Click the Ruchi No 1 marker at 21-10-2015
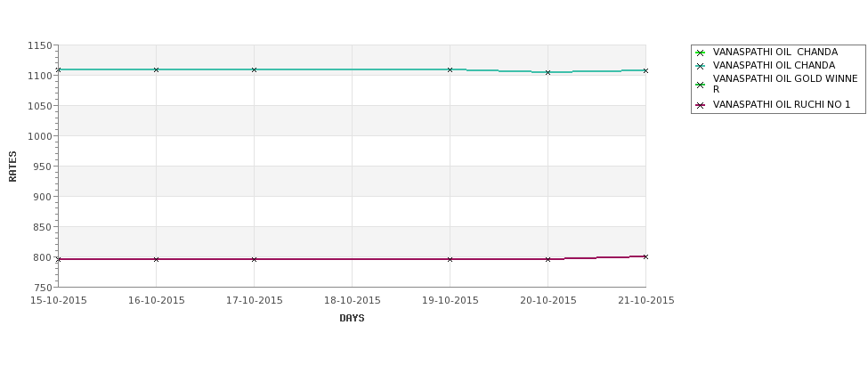Image resolution: width=868 pixels, height=382 pixels. click(645, 256)
